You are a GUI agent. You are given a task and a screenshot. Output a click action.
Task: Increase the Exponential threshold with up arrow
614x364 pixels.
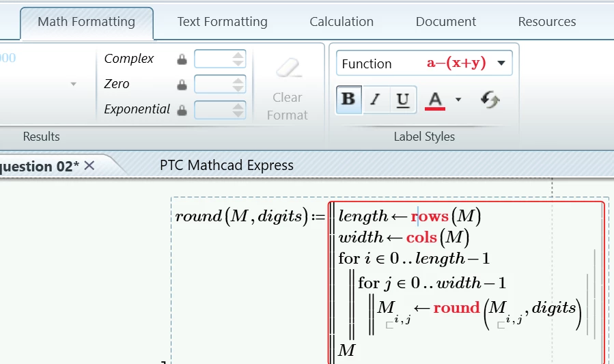coord(238,106)
